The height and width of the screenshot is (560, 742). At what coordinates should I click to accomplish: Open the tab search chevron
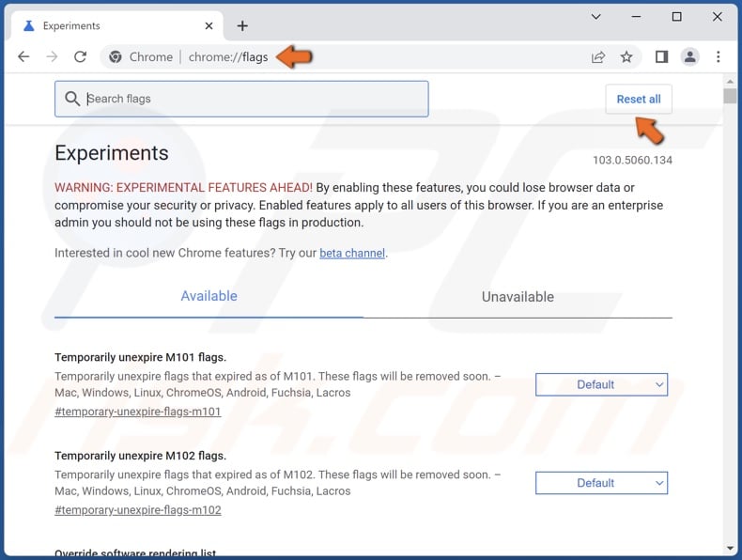click(x=595, y=17)
